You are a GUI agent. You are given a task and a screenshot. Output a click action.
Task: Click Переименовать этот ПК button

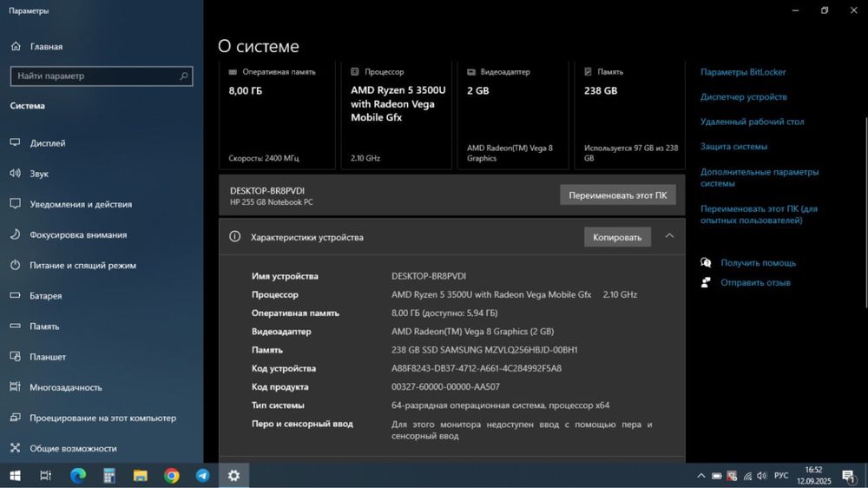point(618,195)
